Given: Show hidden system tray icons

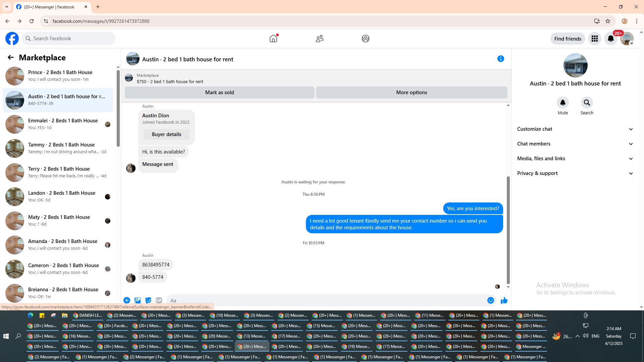Looking at the screenshot, I should point(577,336).
